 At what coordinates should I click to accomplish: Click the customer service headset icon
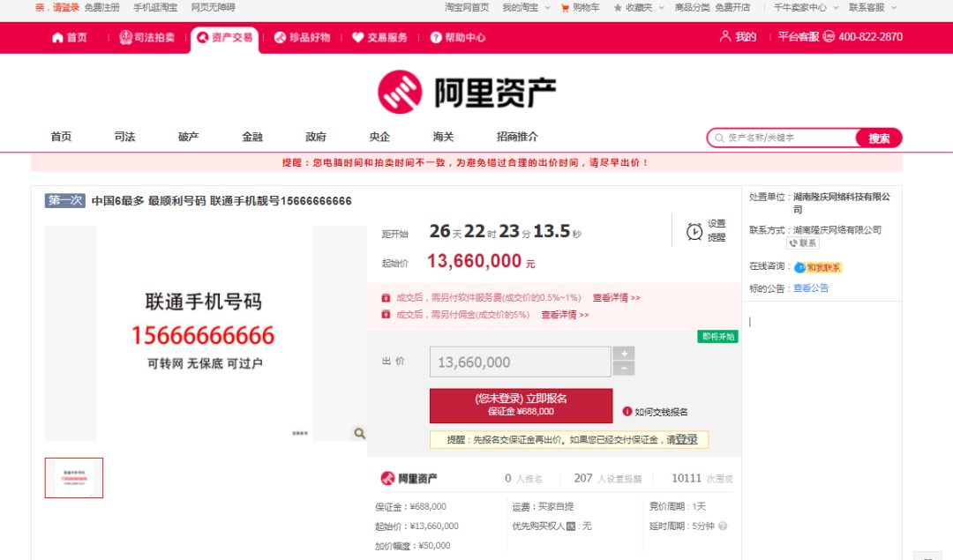[x=829, y=37]
